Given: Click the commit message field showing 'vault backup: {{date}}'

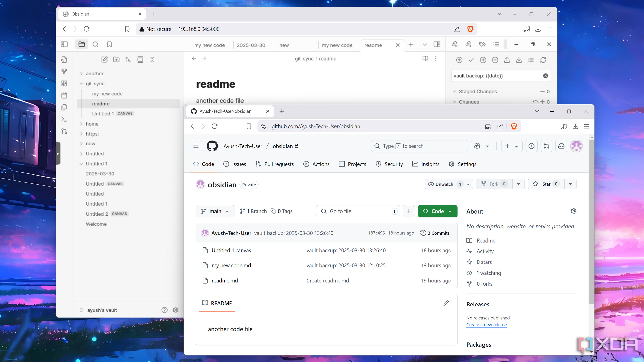Looking at the screenshot, I should pyautogui.click(x=497, y=76).
